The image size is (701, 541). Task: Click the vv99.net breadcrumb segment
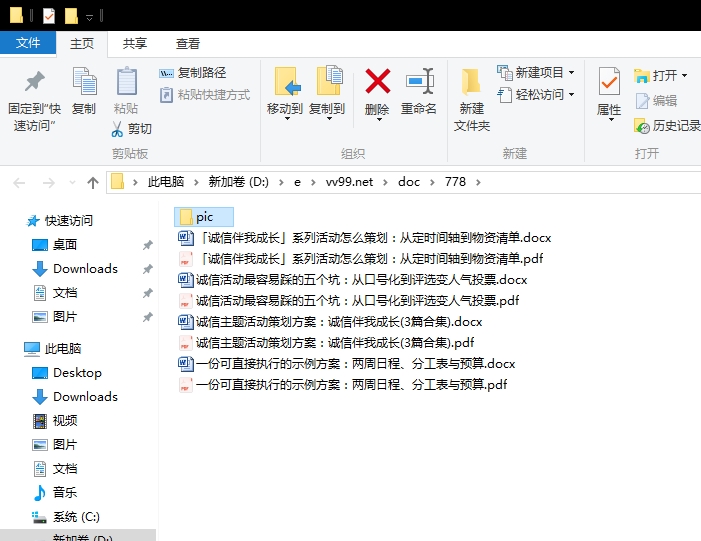[350, 182]
